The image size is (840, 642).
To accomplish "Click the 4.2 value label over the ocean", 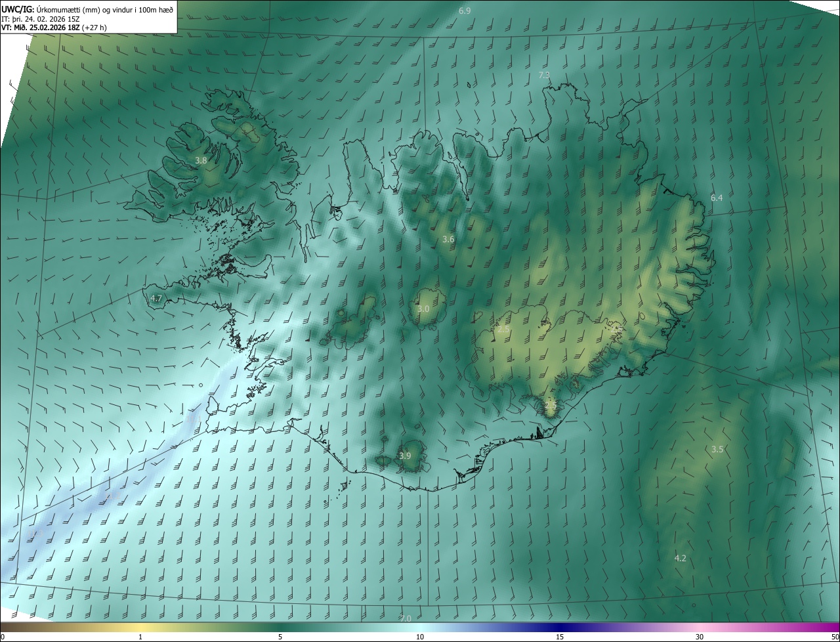I will point(681,559).
